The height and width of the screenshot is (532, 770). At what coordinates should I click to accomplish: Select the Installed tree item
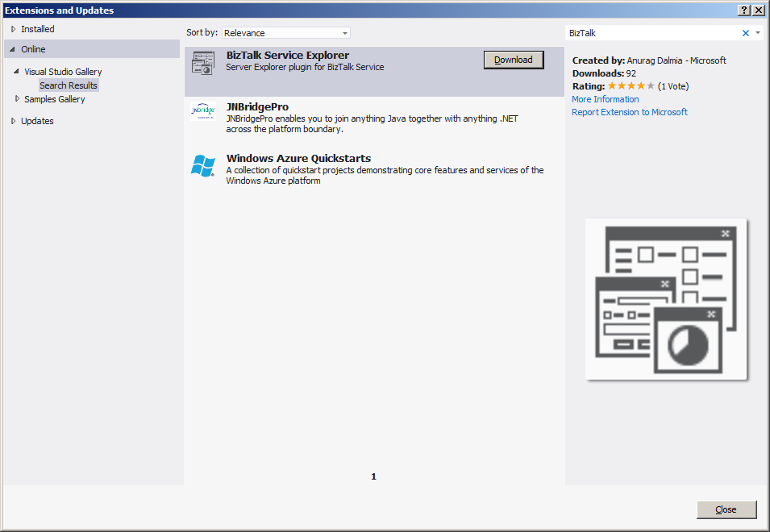38,29
